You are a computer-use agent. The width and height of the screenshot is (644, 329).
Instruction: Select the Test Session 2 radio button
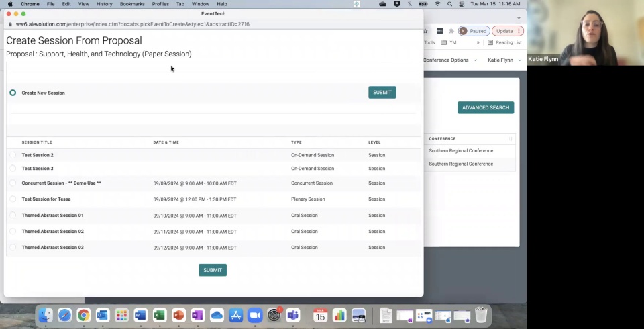[13, 155]
